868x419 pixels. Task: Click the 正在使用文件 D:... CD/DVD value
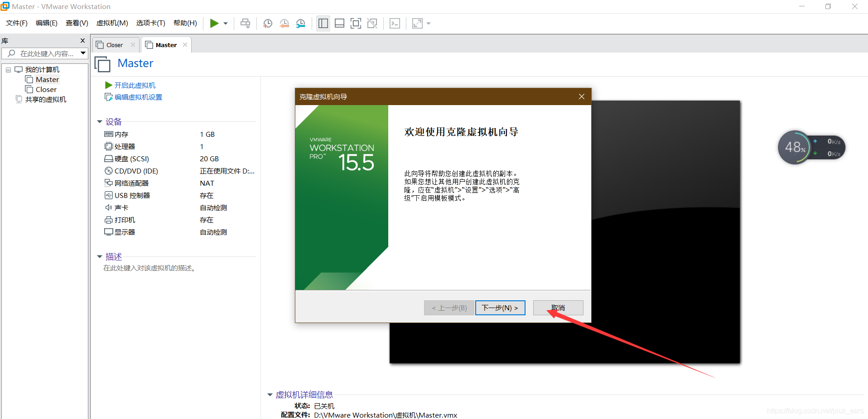(227, 171)
